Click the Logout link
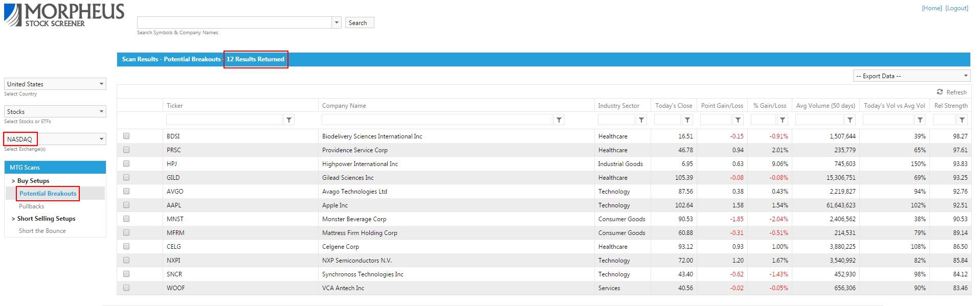This screenshot has height=306, width=980. point(956,8)
